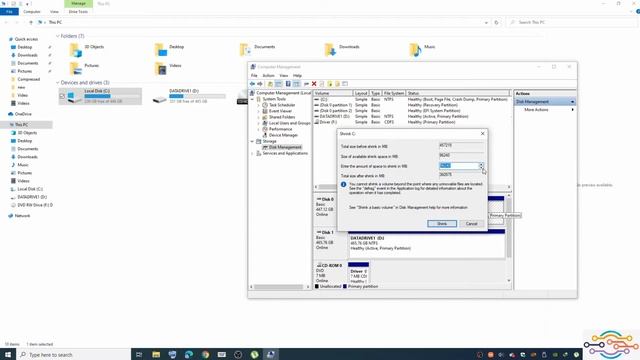This screenshot has height=360, width=640.
Task: Select OneDrive in Explorer navigation pane
Action: point(23,114)
